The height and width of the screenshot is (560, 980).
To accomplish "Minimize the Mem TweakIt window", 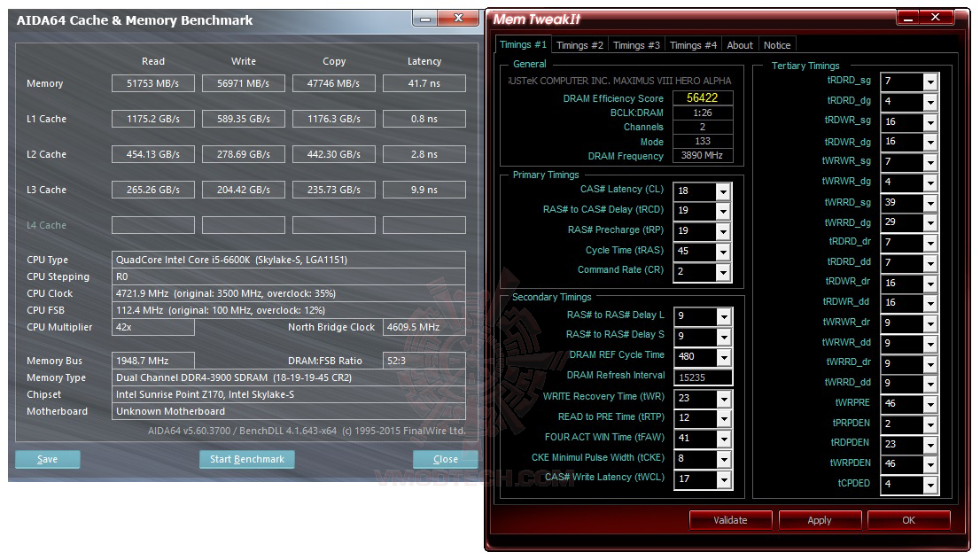I will pyautogui.click(x=908, y=18).
